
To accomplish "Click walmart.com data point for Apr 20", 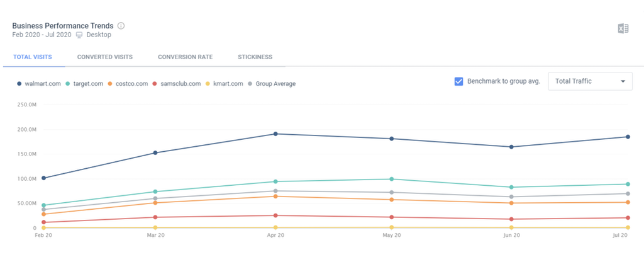I will (x=275, y=134).
